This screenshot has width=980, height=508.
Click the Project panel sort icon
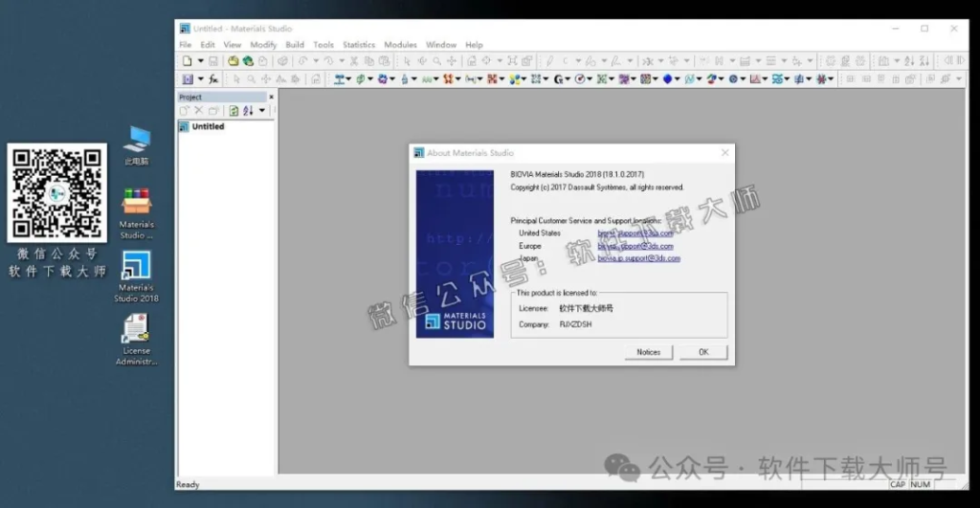248,111
